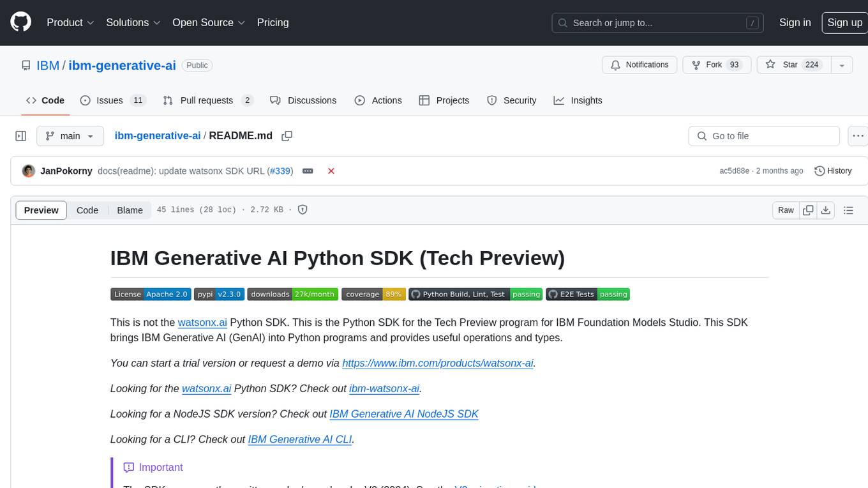Open the document outline icon
The height and width of the screenshot is (488, 868).
click(x=848, y=210)
